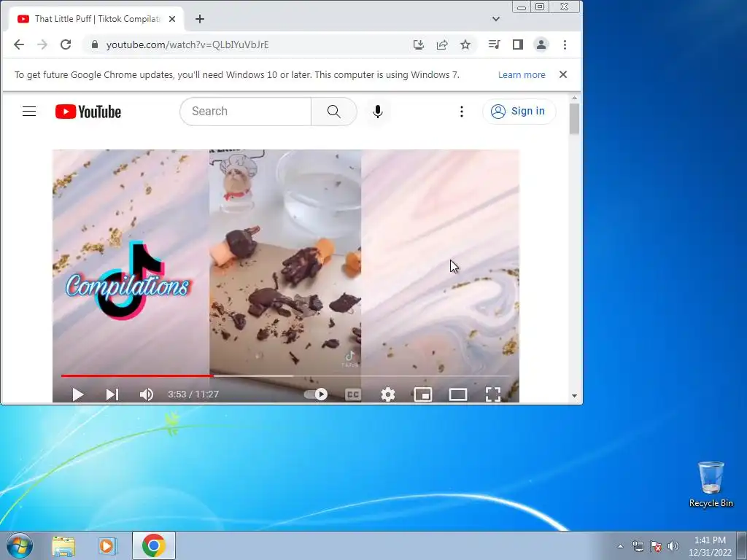Open Chrome side panel
747x560 pixels.
pos(518,44)
